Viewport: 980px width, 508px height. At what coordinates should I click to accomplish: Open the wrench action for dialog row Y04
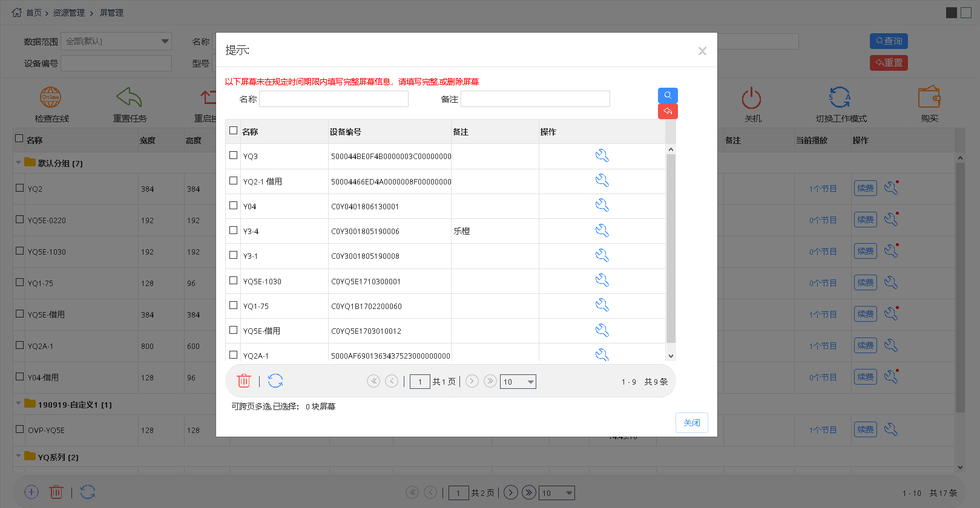[602, 205]
